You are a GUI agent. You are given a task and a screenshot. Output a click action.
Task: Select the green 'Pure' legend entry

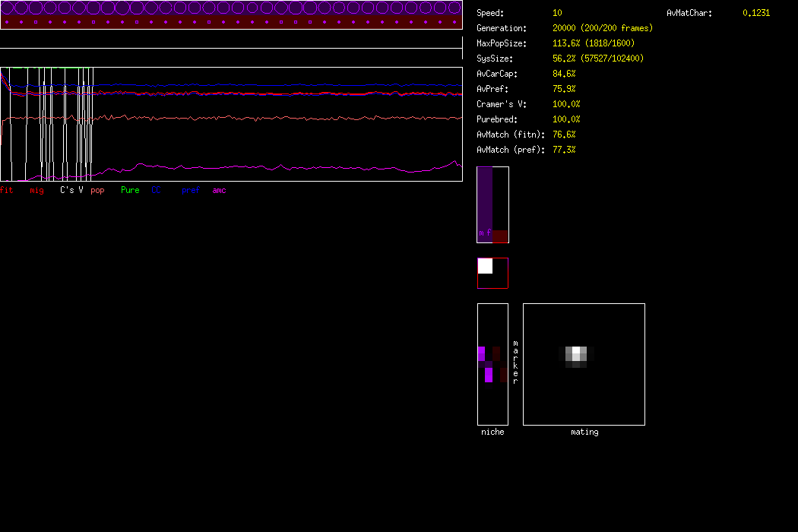click(x=130, y=190)
